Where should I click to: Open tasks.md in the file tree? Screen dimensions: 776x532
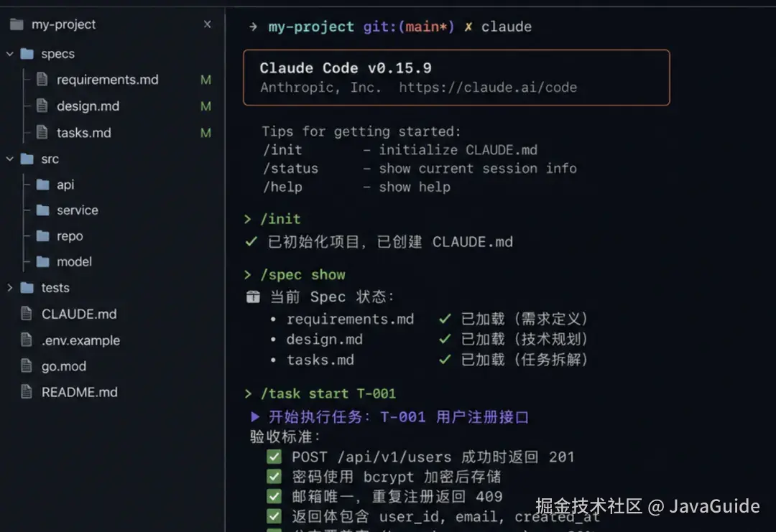83,133
